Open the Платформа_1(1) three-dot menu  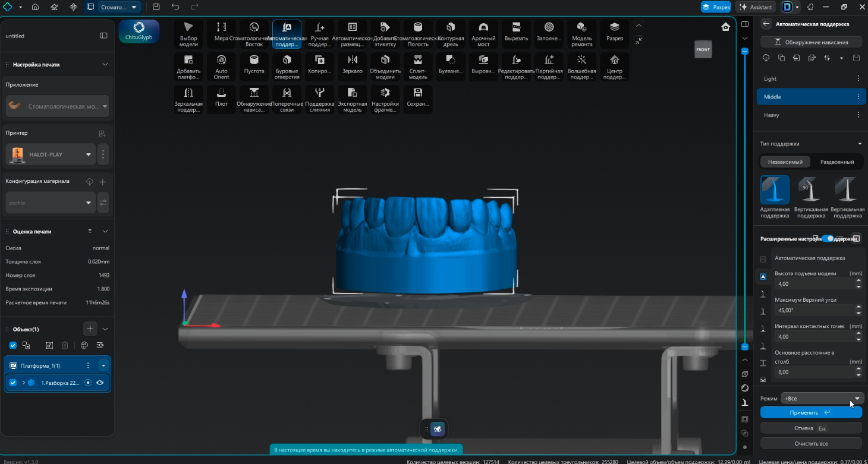pos(88,365)
